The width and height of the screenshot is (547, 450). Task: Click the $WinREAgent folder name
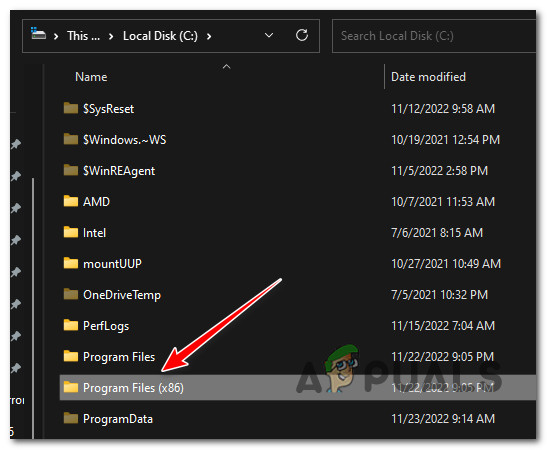click(x=119, y=171)
